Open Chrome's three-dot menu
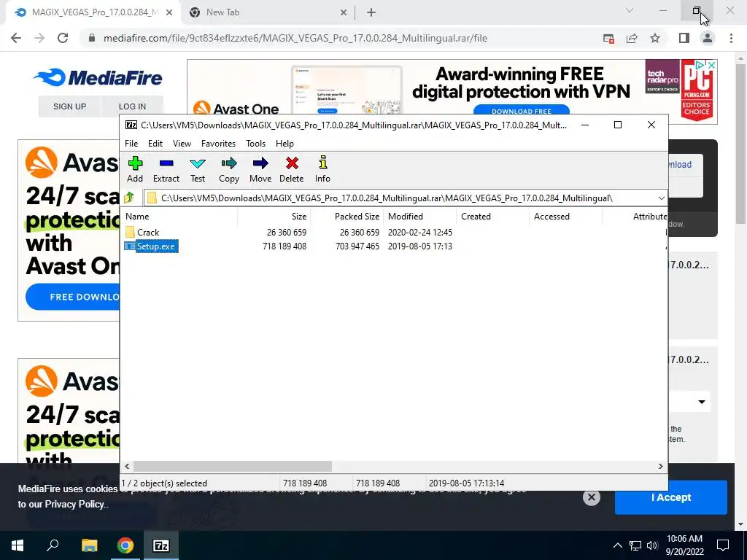This screenshot has width=747, height=560. point(731,38)
